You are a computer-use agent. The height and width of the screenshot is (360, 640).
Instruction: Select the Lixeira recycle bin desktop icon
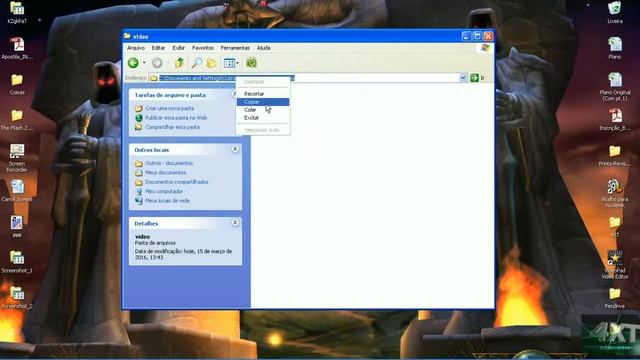[x=615, y=12]
